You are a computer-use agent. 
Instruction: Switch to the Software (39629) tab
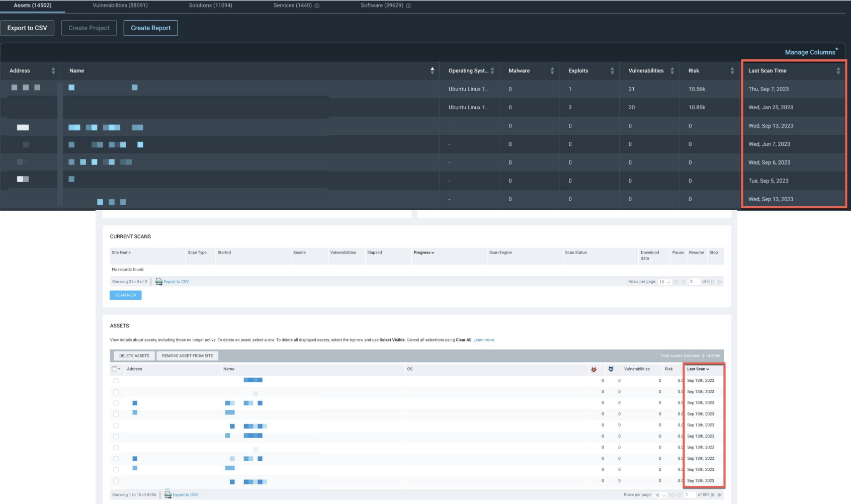click(382, 6)
